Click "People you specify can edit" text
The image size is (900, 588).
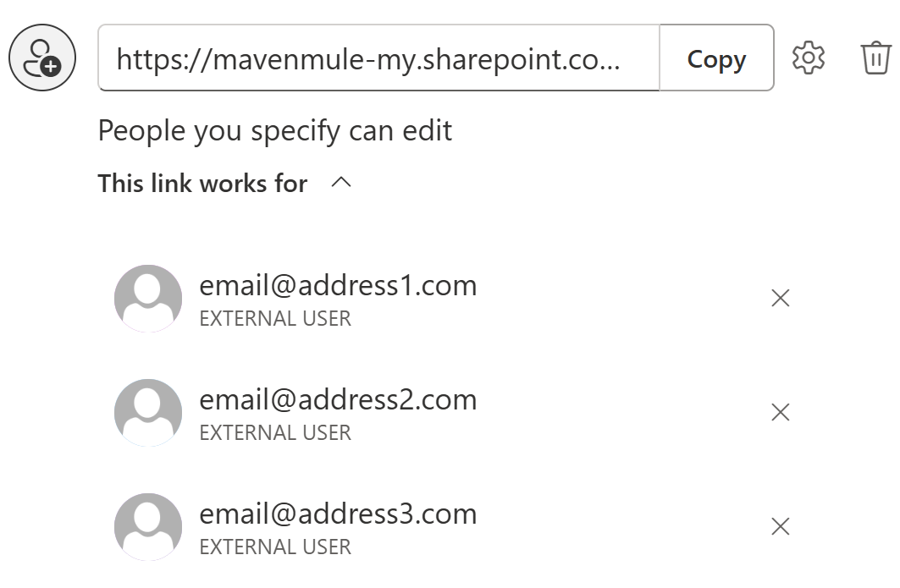click(x=275, y=131)
